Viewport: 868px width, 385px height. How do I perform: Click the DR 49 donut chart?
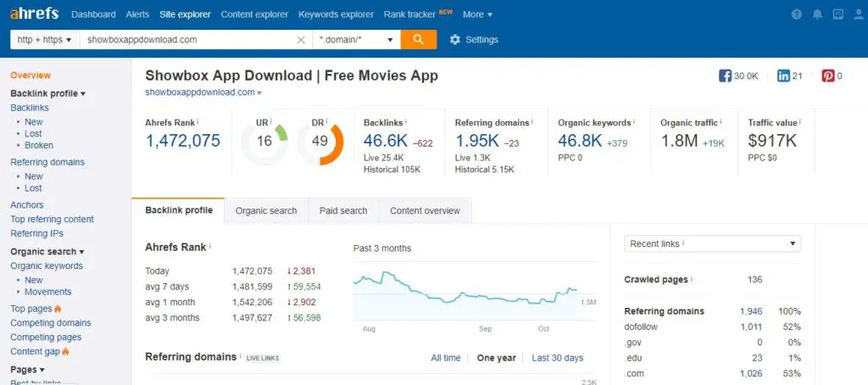(x=320, y=142)
